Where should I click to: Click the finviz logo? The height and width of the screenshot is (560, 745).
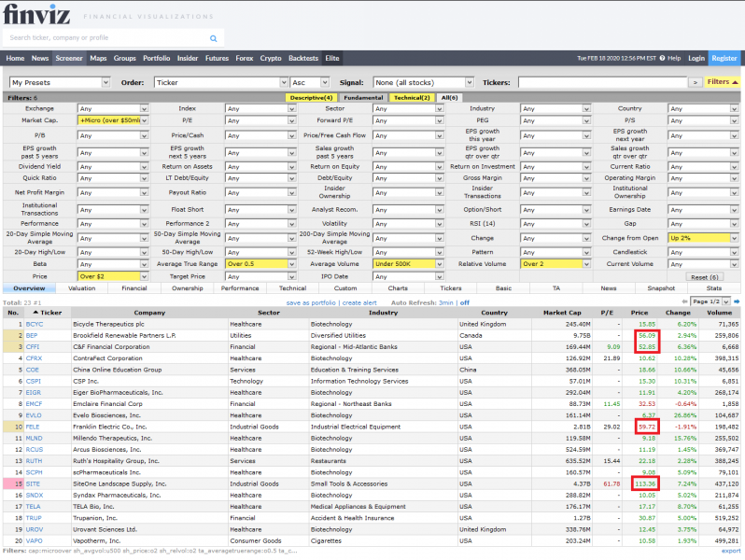tap(35, 14)
